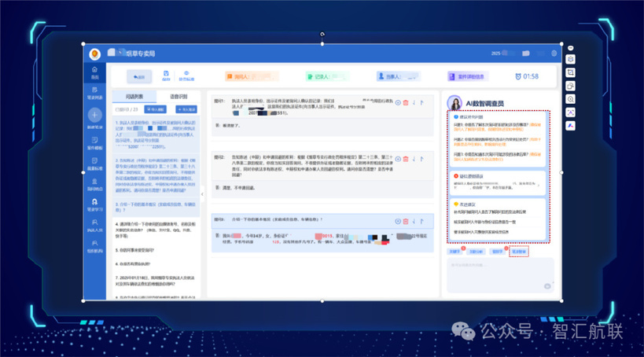The width and height of the screenshot is (644, 357).
Task: Open the gear settings icon in header
Action: (554, 53)
